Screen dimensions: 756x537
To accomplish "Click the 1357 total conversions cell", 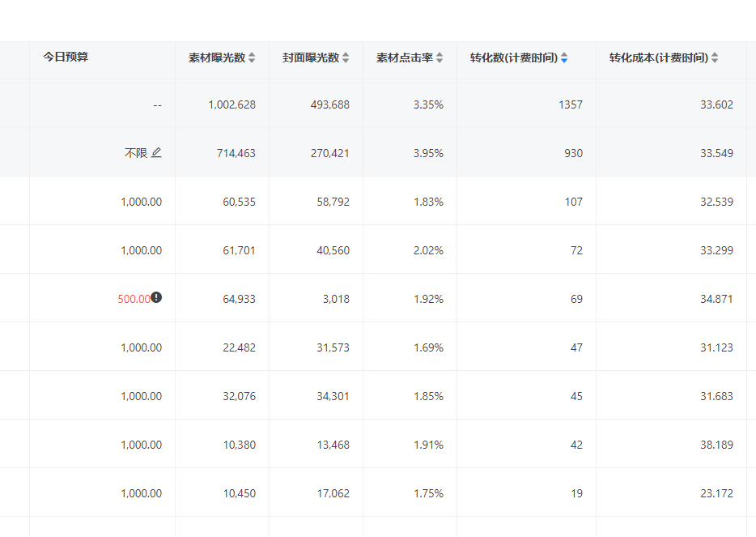I will (x=570, y=104).
